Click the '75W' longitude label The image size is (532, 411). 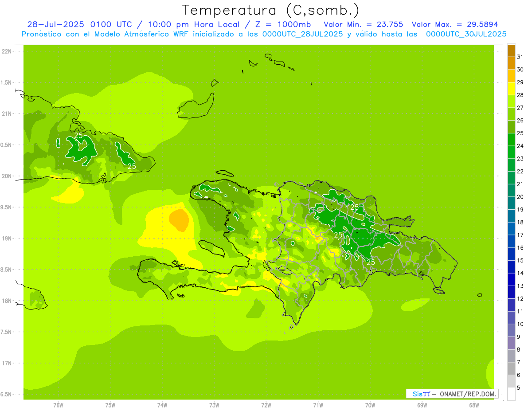(x=110, y=405)
